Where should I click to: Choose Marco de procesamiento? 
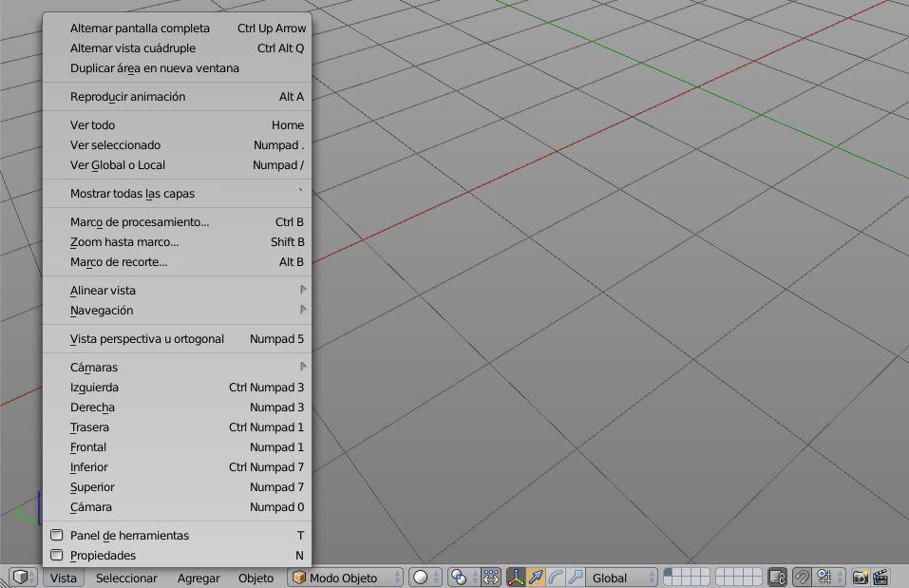(178, 221)
